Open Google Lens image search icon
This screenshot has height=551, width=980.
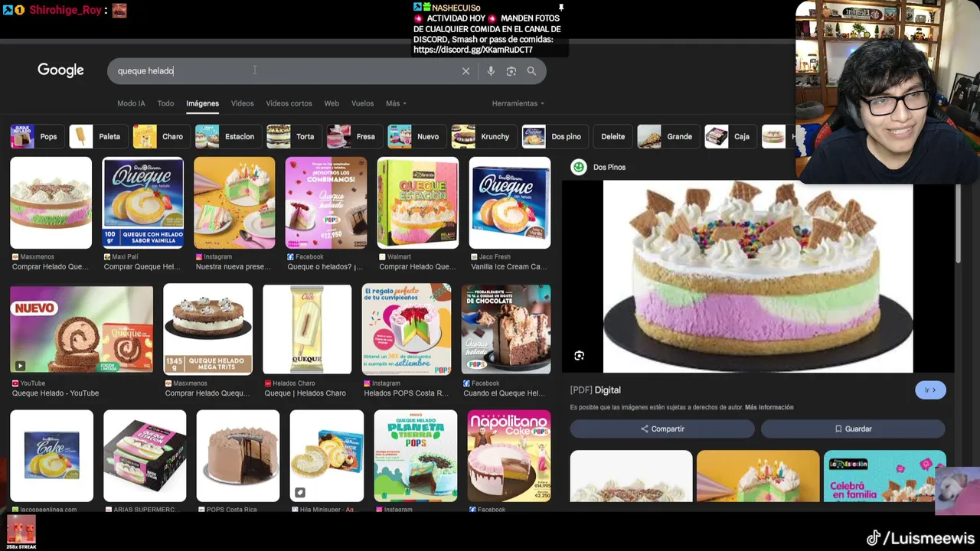[x=511, y=71]
